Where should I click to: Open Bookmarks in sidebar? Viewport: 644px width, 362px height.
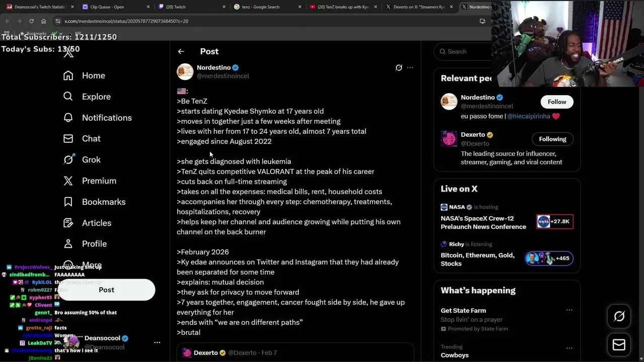pos(94,202)
